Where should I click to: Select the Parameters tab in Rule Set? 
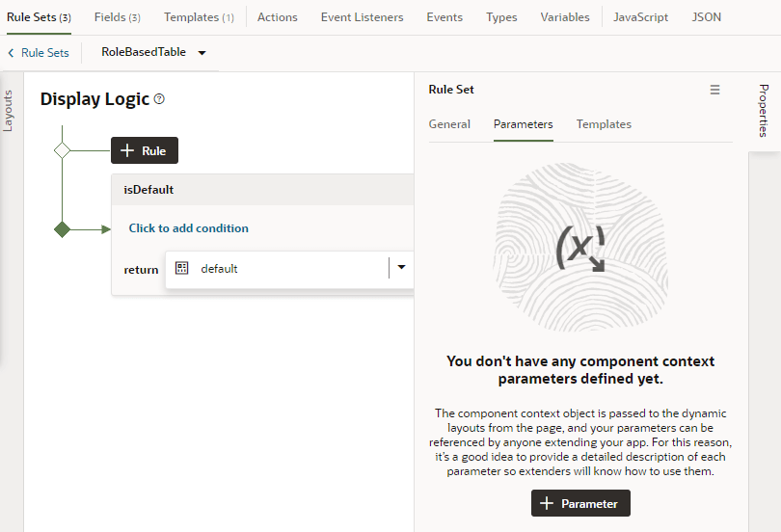pos(523,124)
